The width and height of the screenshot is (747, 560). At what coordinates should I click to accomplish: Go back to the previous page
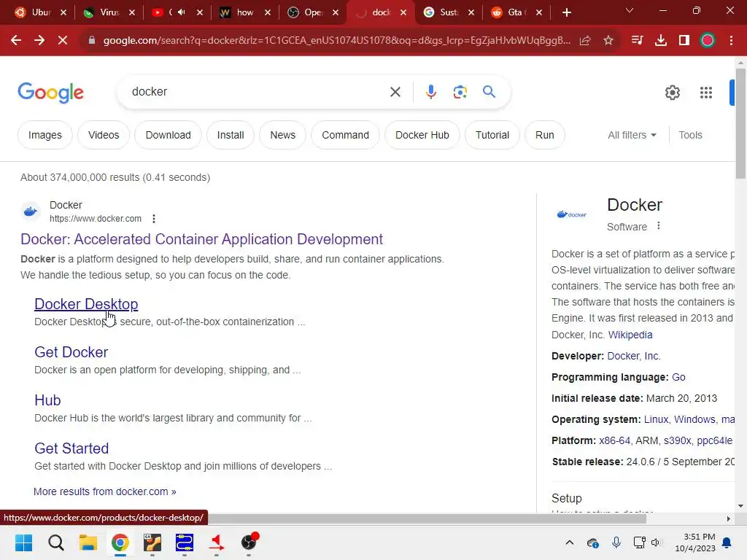[x=16, y=41]
